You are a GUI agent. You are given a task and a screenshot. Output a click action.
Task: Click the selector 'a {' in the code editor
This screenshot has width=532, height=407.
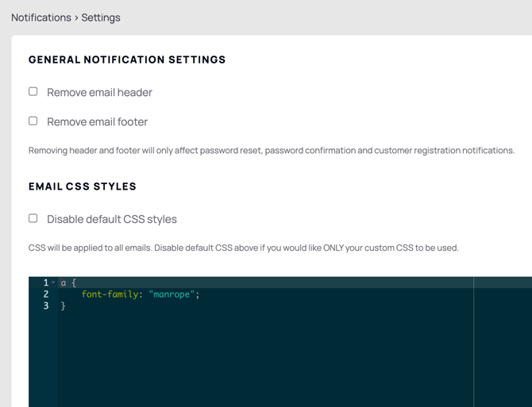68,282
